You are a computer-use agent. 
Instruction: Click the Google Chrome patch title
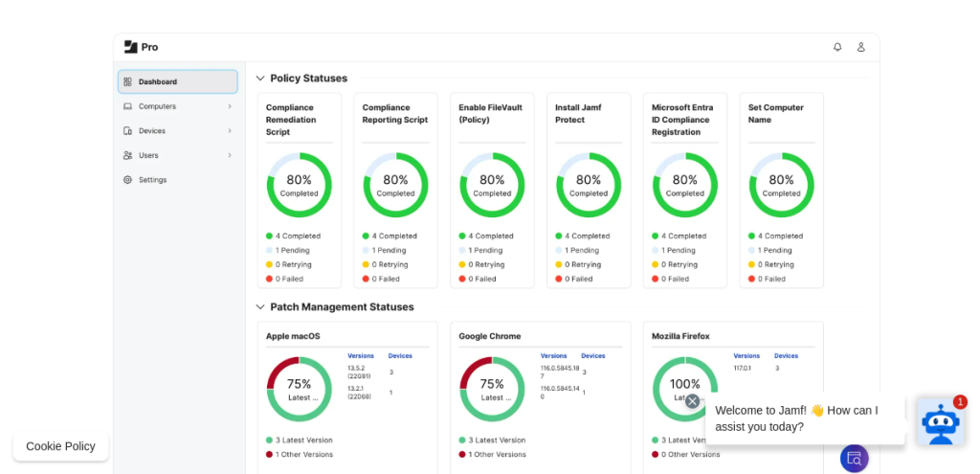(489, 336)
